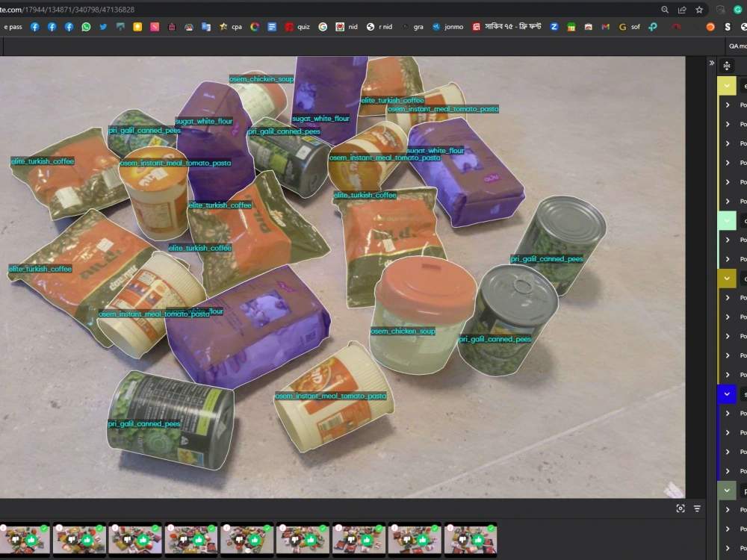
Task: Open the Twitter bird bookmark
Action: point(103,27)
